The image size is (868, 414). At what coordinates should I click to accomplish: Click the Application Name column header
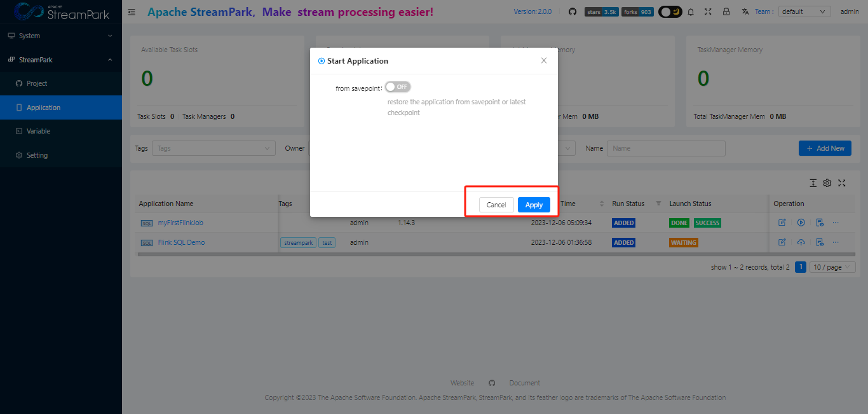coord(166,204)
